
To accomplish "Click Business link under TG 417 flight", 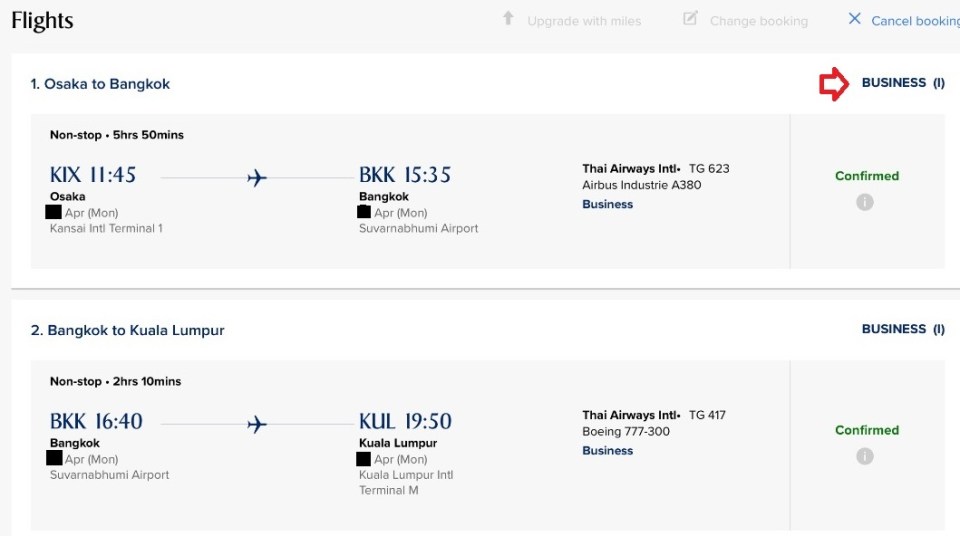I will pos(608,451).
